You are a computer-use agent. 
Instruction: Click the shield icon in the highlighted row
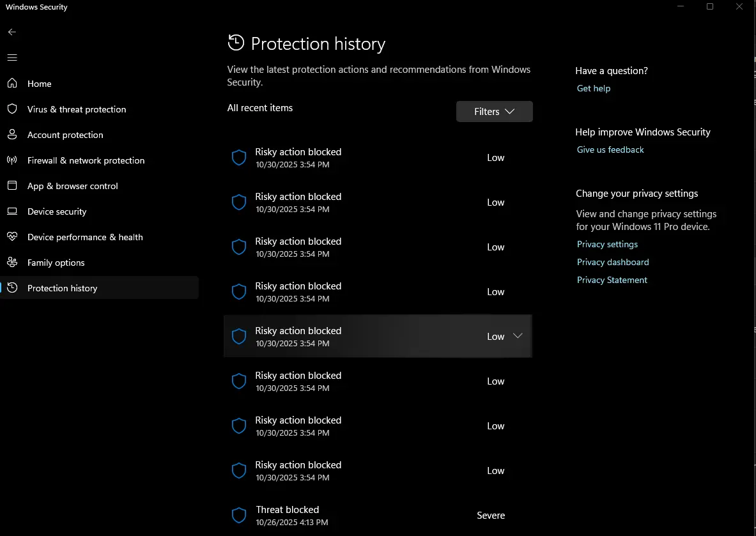coord(239,337)
